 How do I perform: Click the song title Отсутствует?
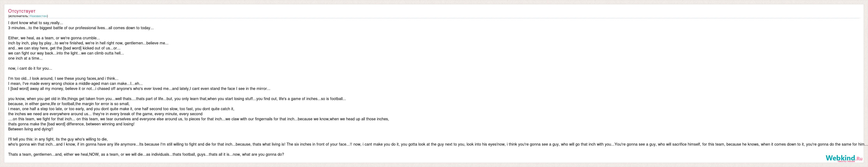[x=22, y=11]
